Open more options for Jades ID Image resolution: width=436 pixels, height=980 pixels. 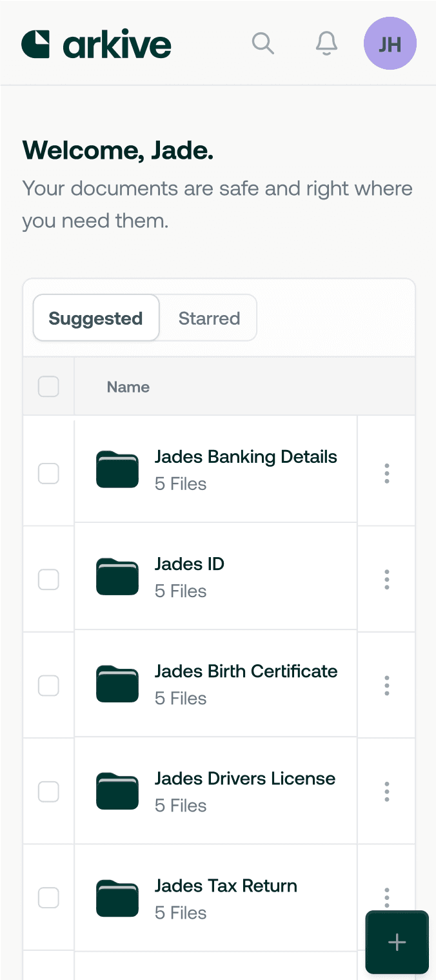[387, 579]
